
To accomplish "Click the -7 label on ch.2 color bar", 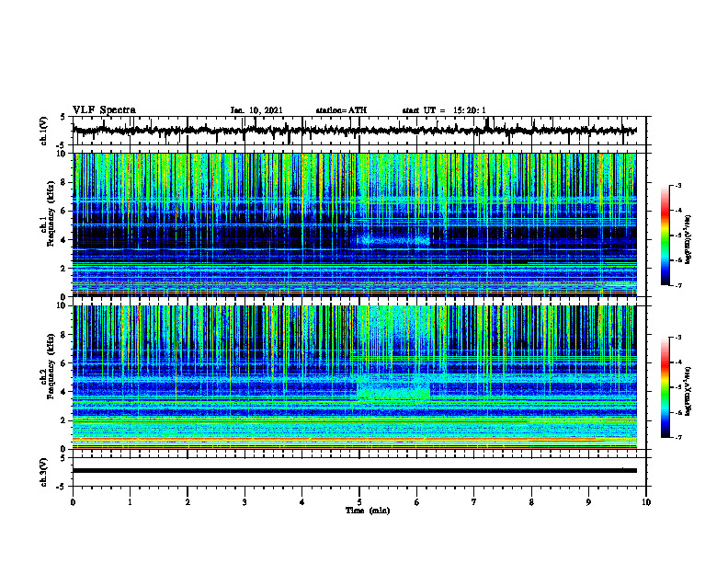I will pos(678,437).
